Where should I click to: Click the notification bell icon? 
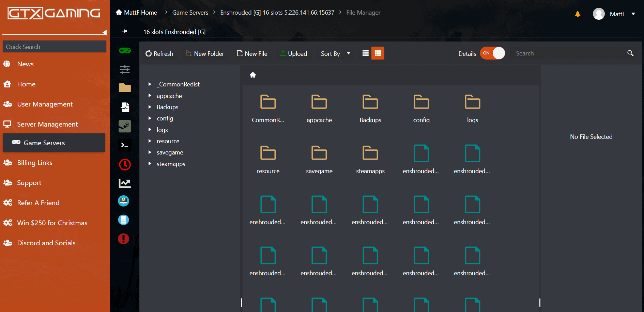(x=578, y=14)
